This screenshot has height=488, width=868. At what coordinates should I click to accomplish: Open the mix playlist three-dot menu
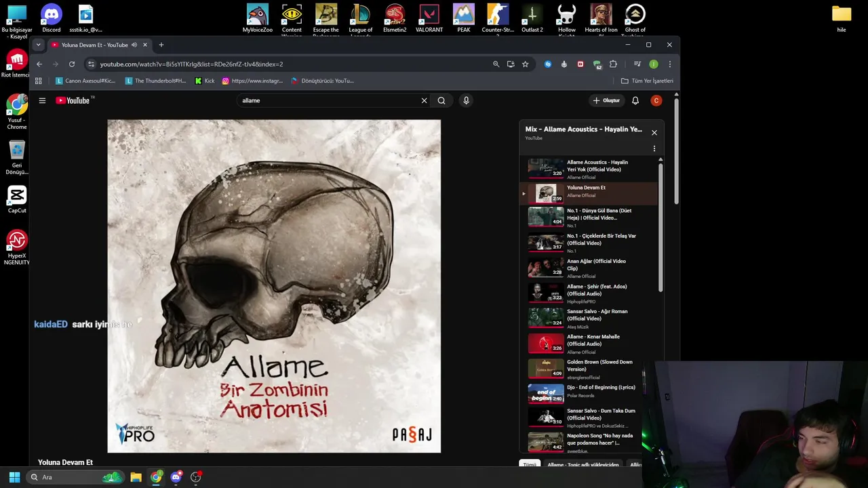point(654,148)
